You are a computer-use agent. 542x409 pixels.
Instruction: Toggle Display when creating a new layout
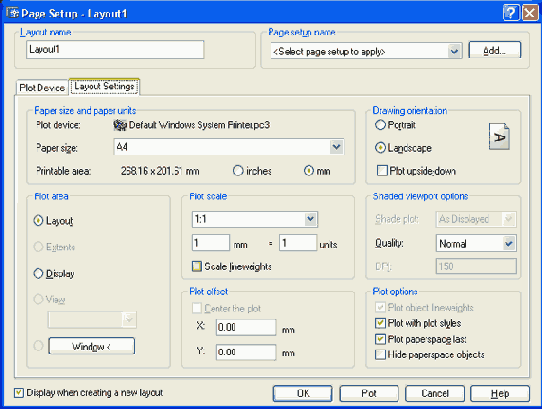(19, 393)
